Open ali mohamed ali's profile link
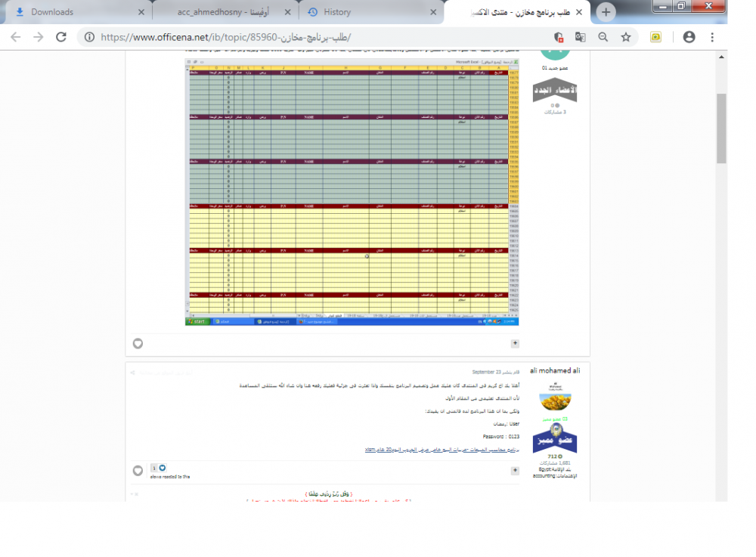 coord(555,370)
